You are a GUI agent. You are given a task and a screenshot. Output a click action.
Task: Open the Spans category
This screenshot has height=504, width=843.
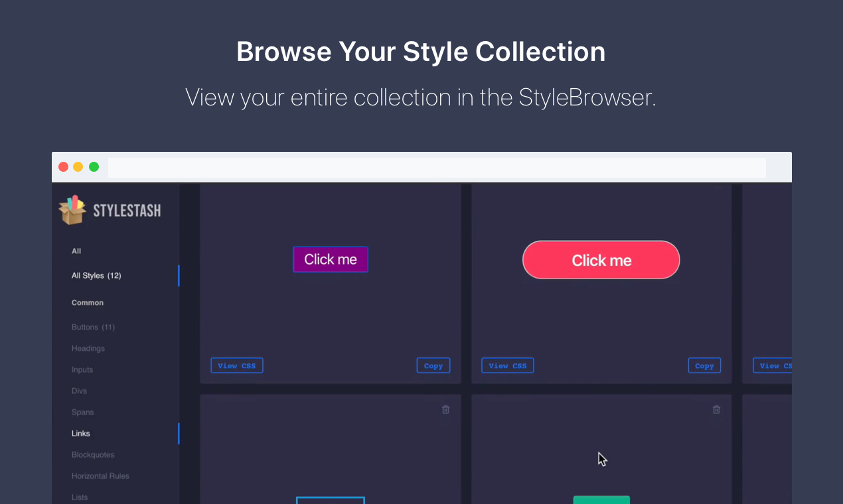point(83,412)
